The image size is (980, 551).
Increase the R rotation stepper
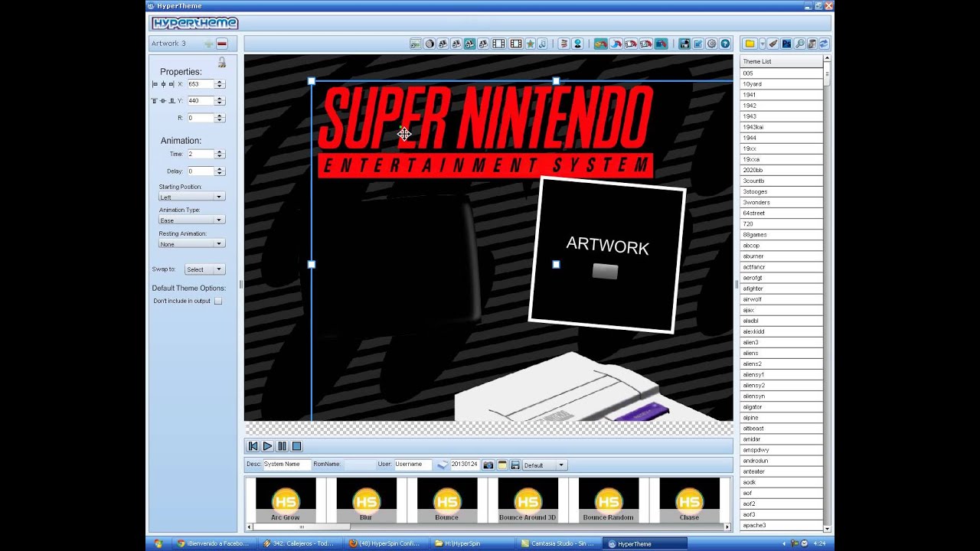coord(220,116)
